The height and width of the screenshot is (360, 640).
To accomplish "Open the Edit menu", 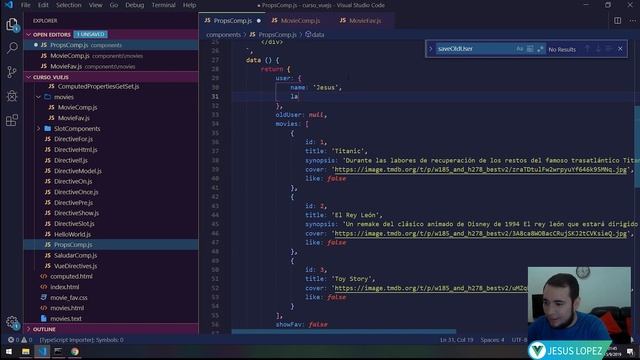I will 43,5.
